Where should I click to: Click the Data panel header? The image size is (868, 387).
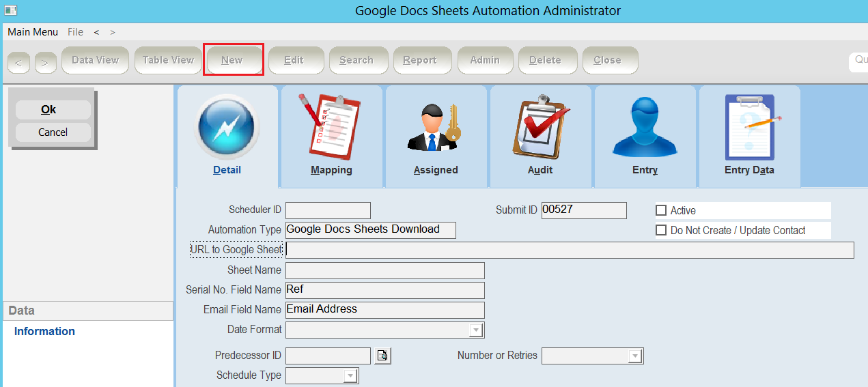pos(87,311)
